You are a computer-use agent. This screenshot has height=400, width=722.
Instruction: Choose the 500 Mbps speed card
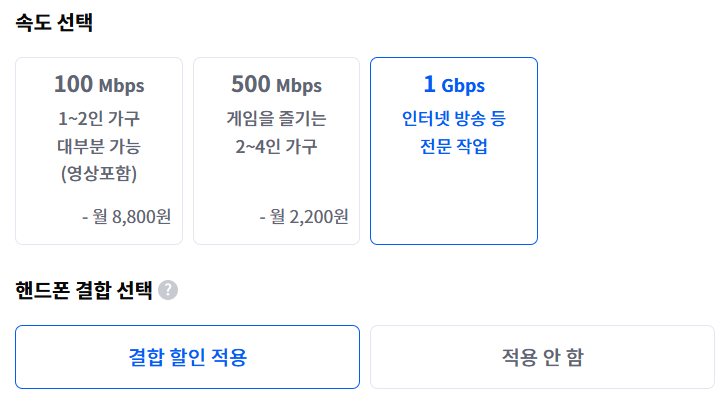pyautogui.click(x=276, y=151)
